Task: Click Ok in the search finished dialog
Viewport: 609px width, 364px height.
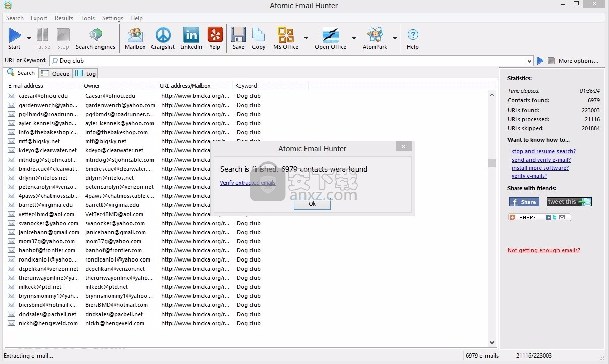Action: point(312,204)
